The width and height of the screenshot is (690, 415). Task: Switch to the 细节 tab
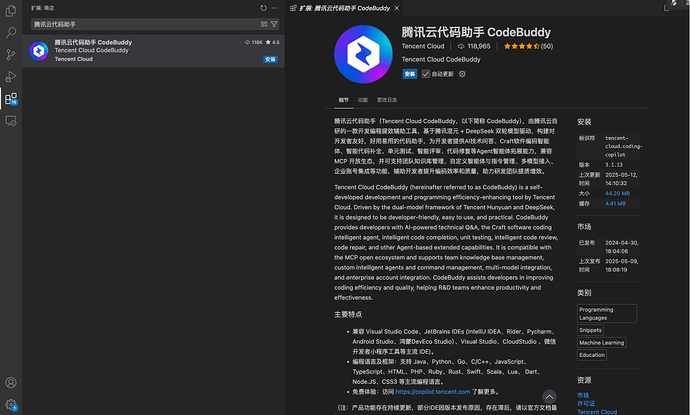point(343,100)
